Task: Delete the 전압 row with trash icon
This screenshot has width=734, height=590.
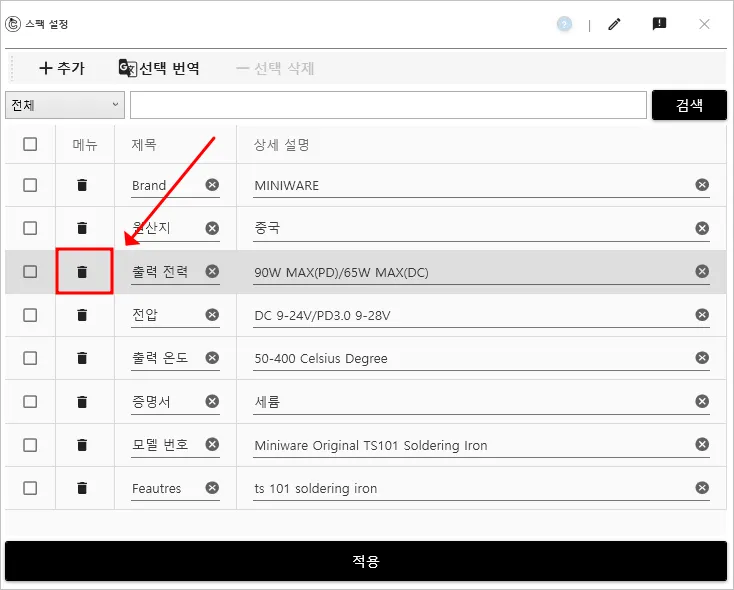Action: (x=82, y=315)
